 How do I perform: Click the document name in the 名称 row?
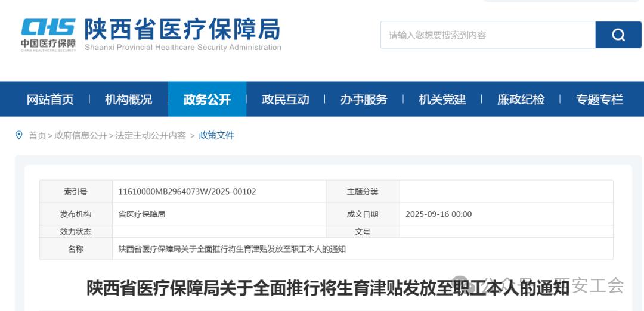click(232, 249)
